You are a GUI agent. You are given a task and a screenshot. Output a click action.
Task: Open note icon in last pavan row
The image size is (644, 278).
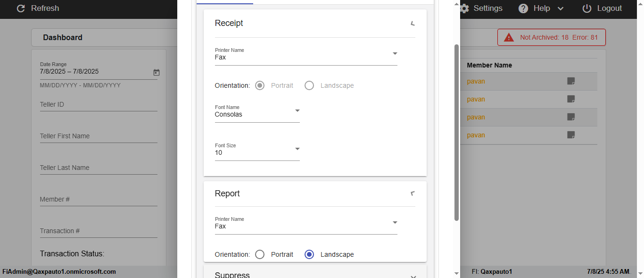click(571, 135)
